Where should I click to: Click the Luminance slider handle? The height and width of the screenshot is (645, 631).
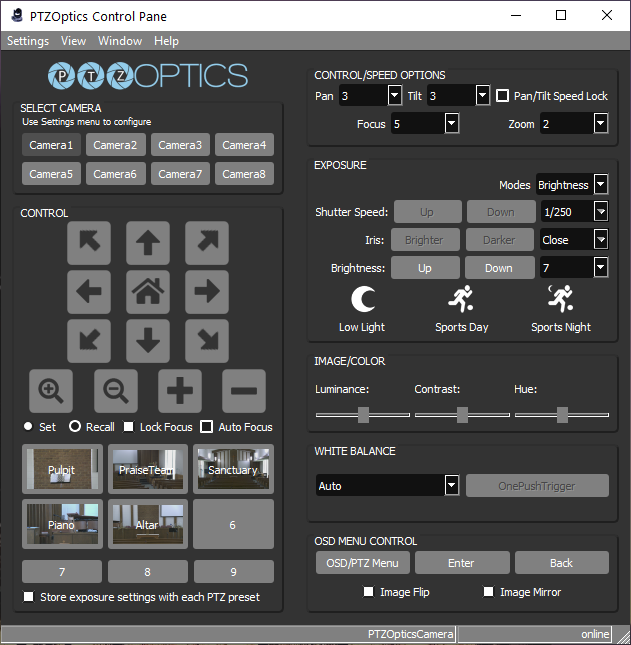point(363,415)
